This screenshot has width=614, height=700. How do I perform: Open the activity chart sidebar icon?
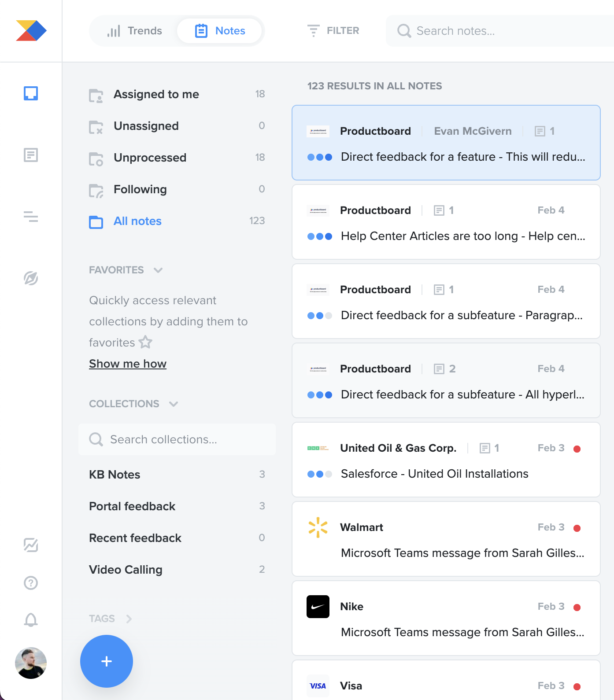pyautogui.click(x=31, y=545)
